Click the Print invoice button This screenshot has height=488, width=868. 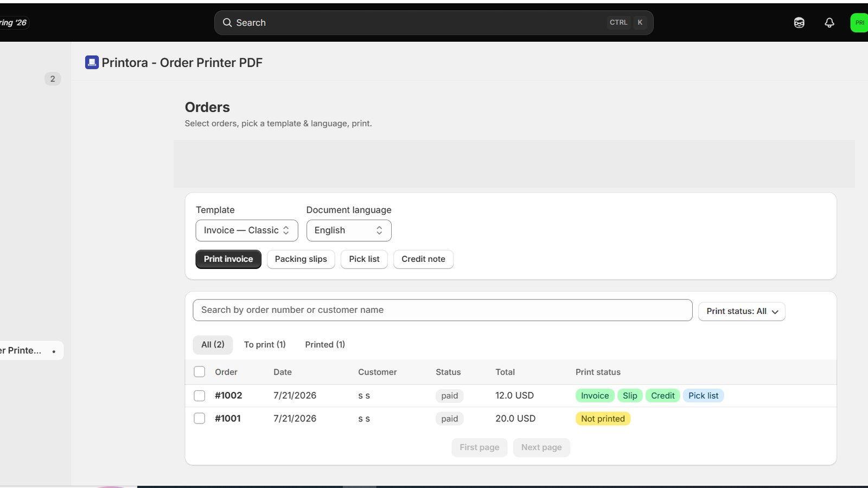click(x=228, y=259)
